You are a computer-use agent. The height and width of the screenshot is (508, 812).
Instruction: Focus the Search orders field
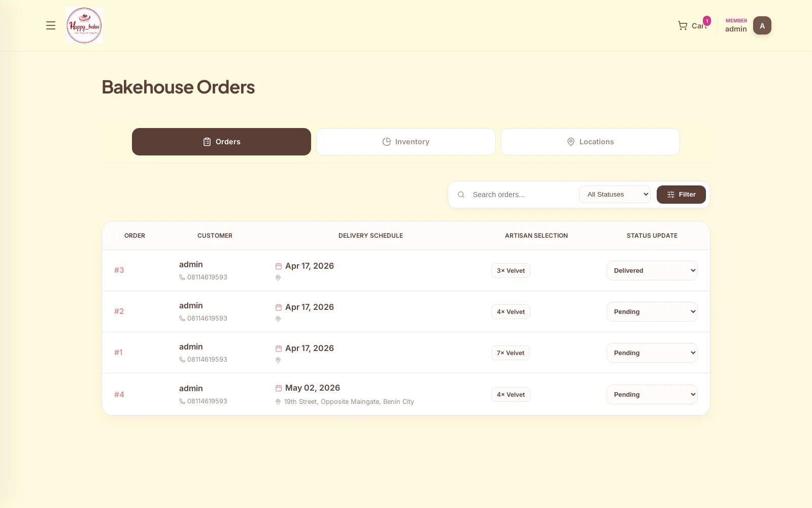click(522, 195)
